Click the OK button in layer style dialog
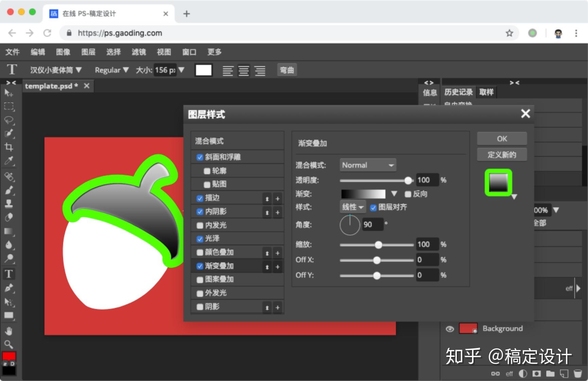The width and height of the screenshot is (588, 381). coord(502,138)
